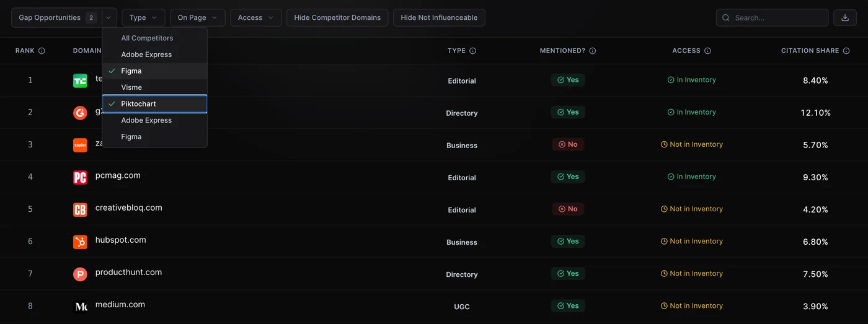Click Not in Inventory for medium.com
This screenshot has height=324, width=868.
692,305
